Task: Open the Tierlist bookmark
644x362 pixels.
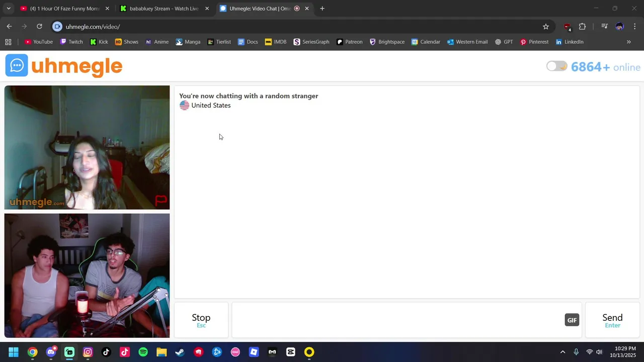Action: tap(219, 42)
